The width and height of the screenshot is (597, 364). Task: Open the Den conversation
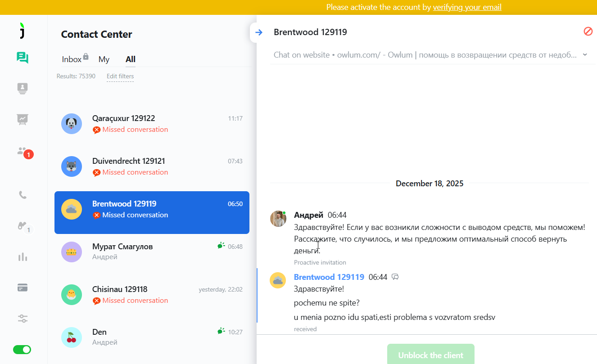(x=152, y=337)
